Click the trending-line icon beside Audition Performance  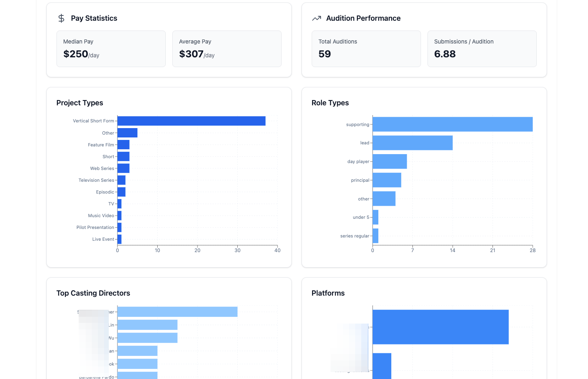click(317, 18)
